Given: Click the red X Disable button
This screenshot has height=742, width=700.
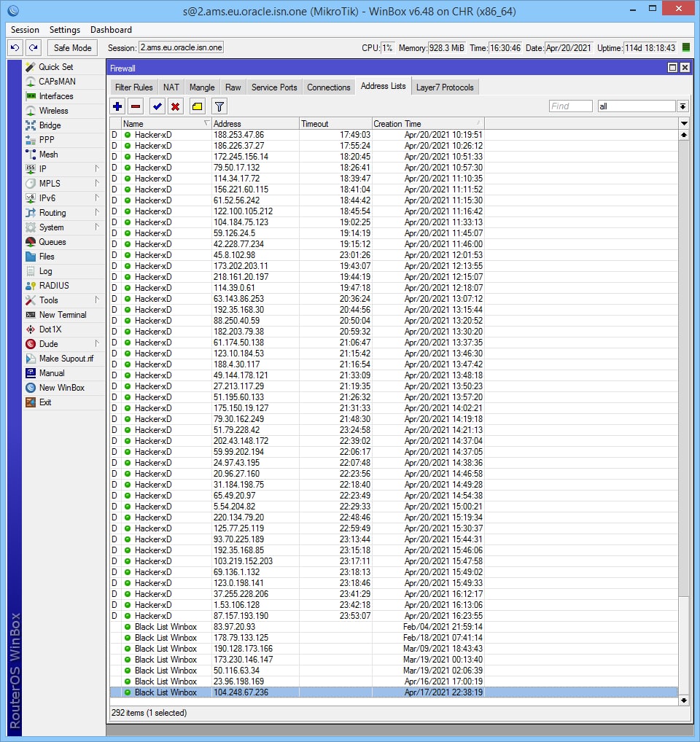Looking at the screenshot, I should click(175, 106).
